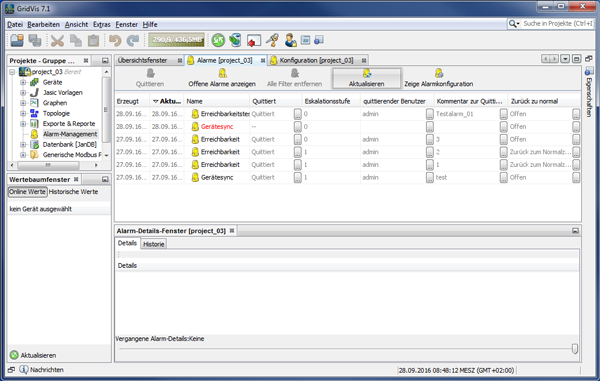
Task: Click the cut scissors toolbar icon
Action: (57, 40)
